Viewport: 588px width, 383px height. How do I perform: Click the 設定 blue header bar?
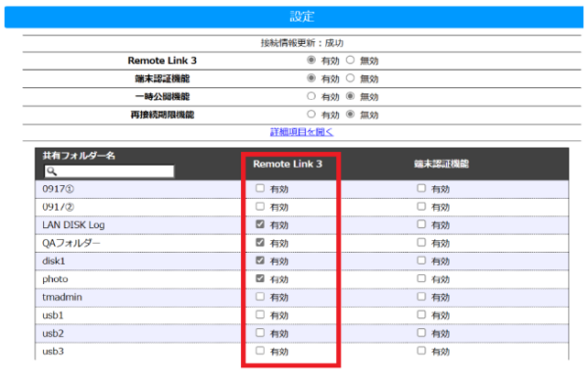(x=294, y=17)
